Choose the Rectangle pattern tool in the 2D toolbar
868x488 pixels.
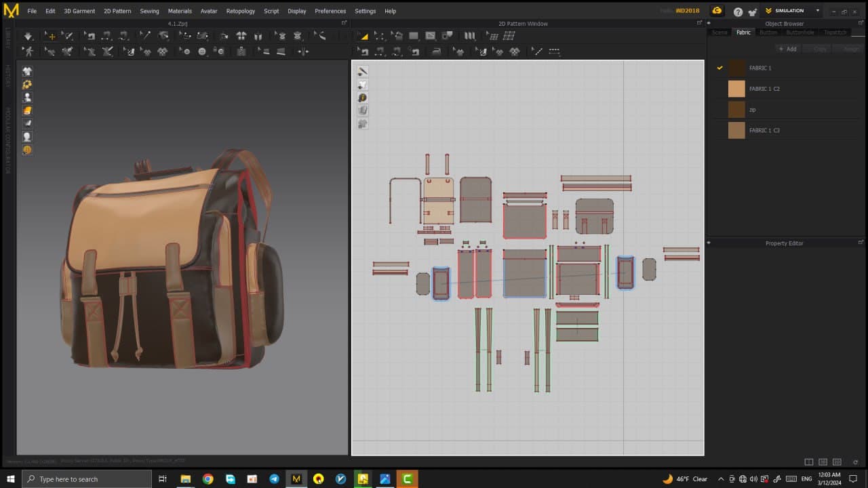tap(414, 36)
